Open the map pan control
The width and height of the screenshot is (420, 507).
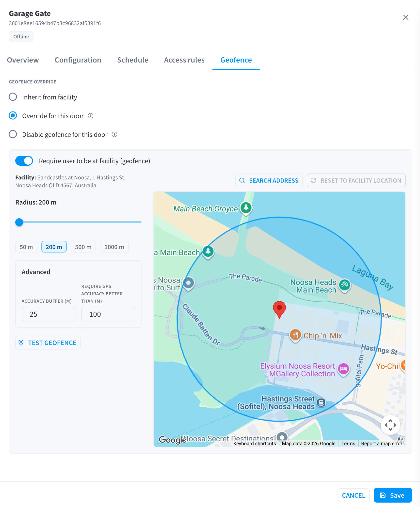[x=390, y=425]
